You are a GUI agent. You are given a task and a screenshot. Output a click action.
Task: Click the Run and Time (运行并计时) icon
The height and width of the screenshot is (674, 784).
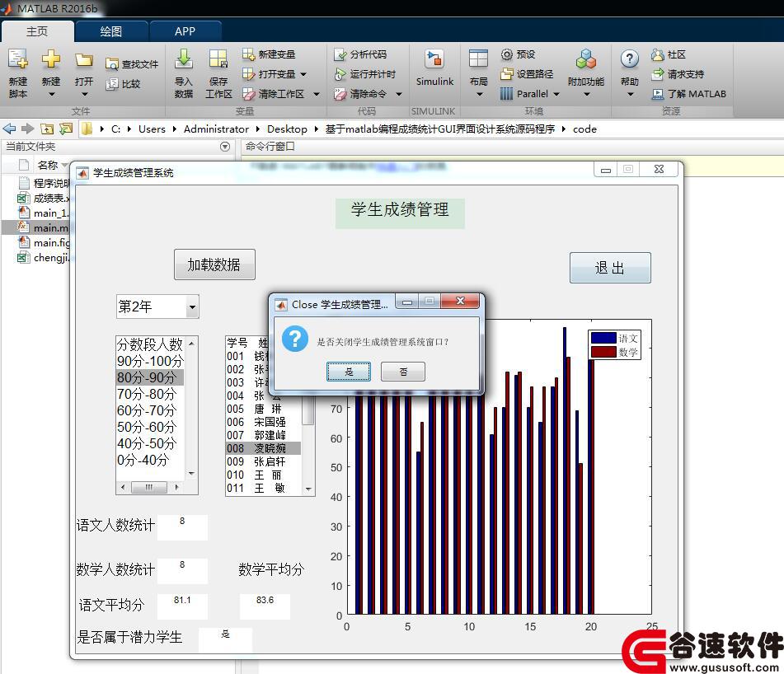tap(340, 74)
